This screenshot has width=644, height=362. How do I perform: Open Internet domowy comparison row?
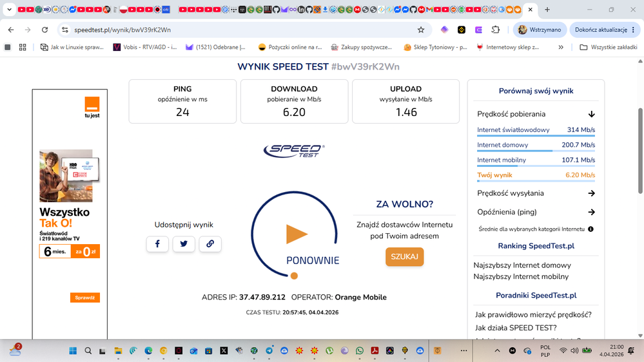click(x=536, y=145)
